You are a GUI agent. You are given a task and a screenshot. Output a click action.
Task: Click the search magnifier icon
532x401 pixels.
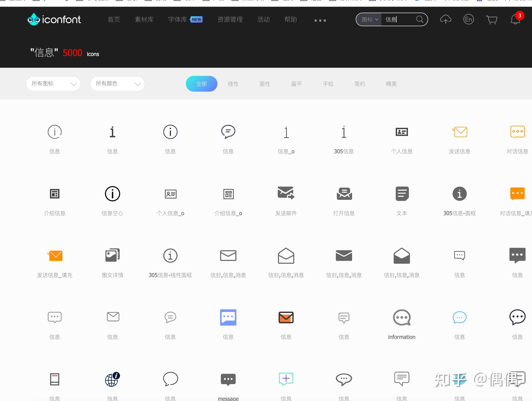[x=419, y=19]
